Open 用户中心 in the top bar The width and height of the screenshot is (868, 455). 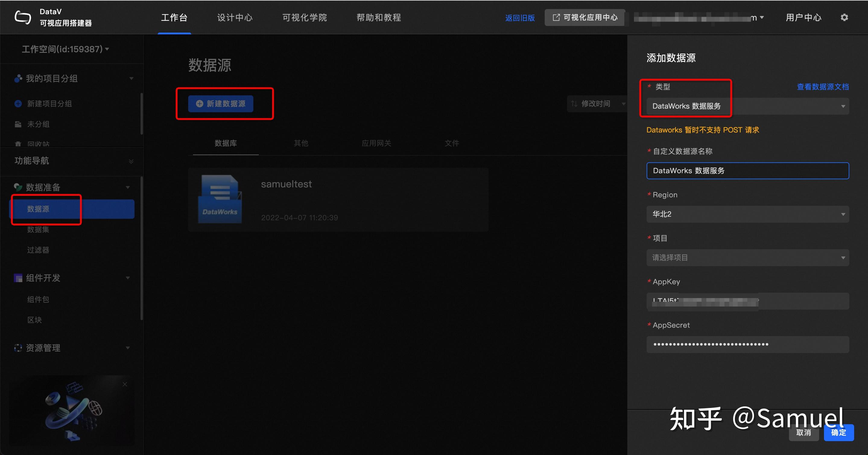(803, 17)
